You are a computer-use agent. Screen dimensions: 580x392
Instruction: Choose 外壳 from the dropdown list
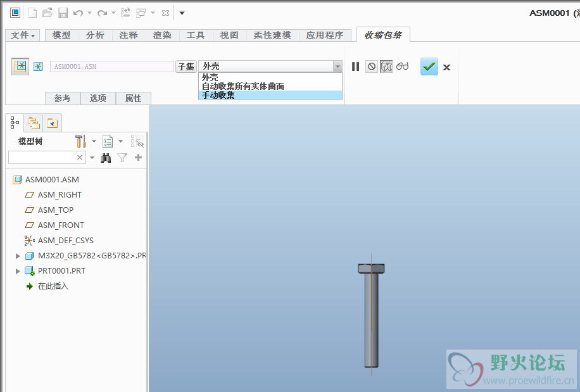click(270, 77)
